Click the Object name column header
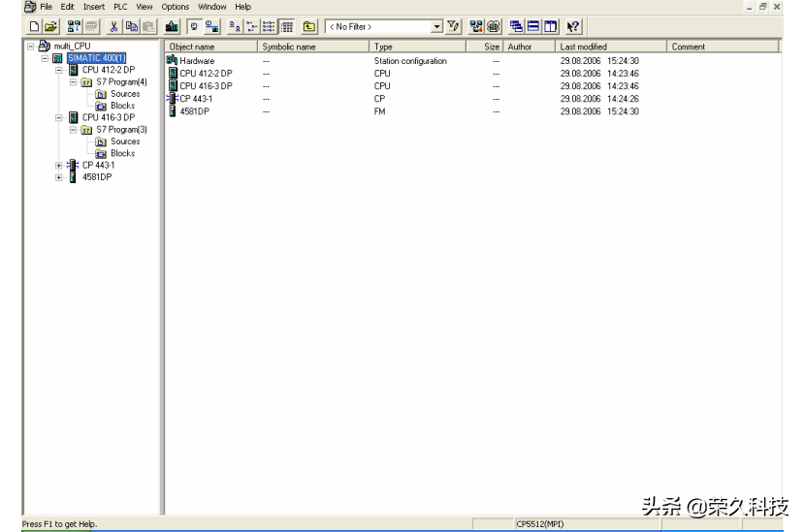 [x=210, y=47]
